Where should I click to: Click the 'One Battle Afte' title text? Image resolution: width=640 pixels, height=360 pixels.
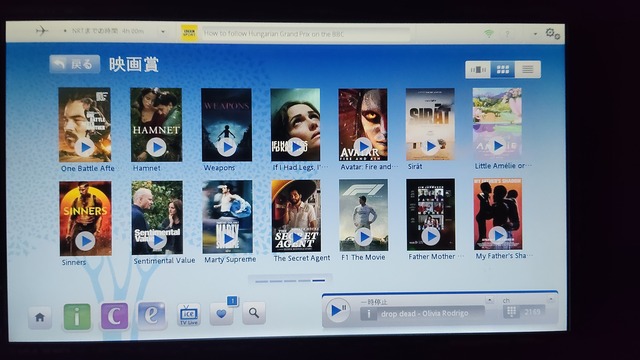tap(87, 168)
